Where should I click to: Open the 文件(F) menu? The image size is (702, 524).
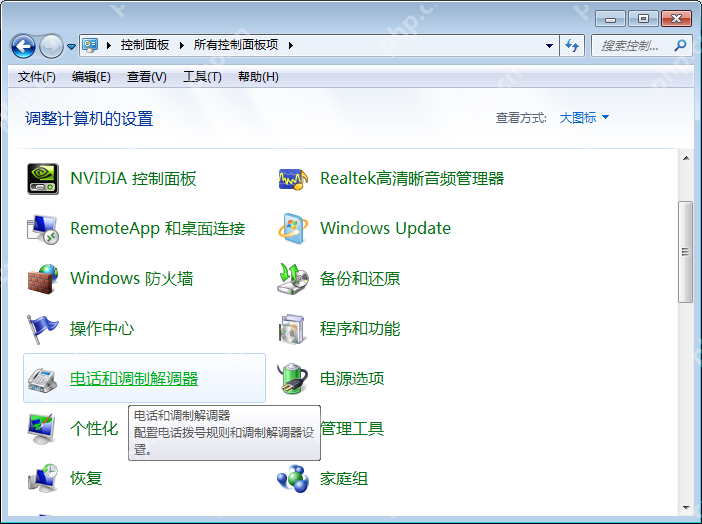coord(37,77)
